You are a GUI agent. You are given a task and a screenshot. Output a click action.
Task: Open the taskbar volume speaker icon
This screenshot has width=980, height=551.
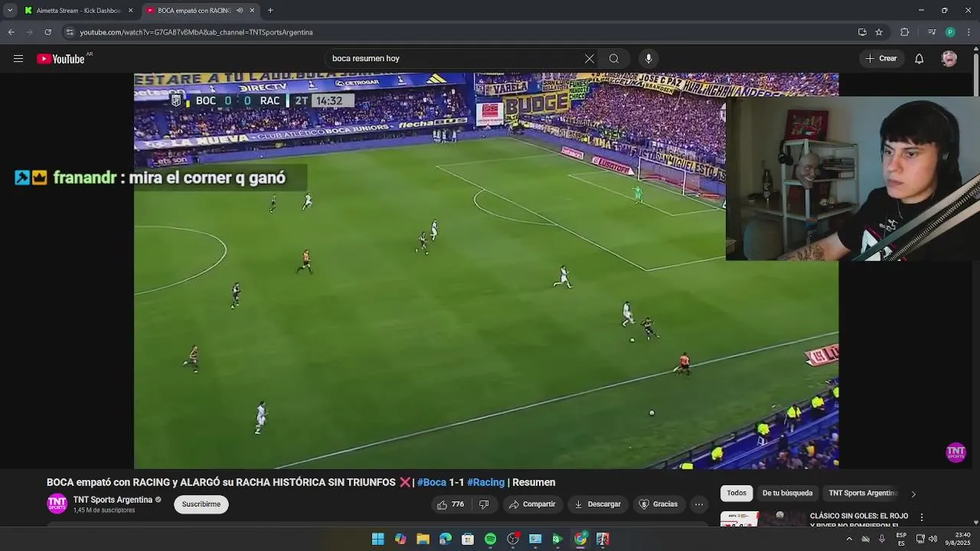[933, 539]
